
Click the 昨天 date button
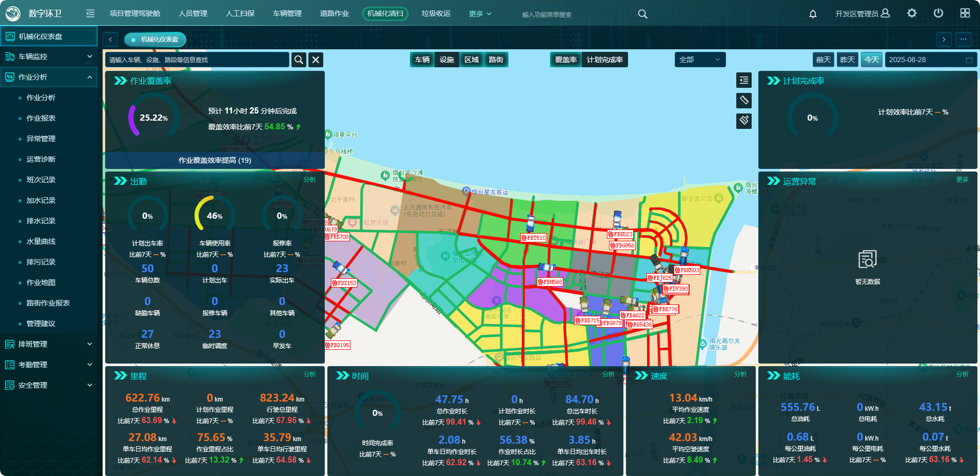[848, 60]
